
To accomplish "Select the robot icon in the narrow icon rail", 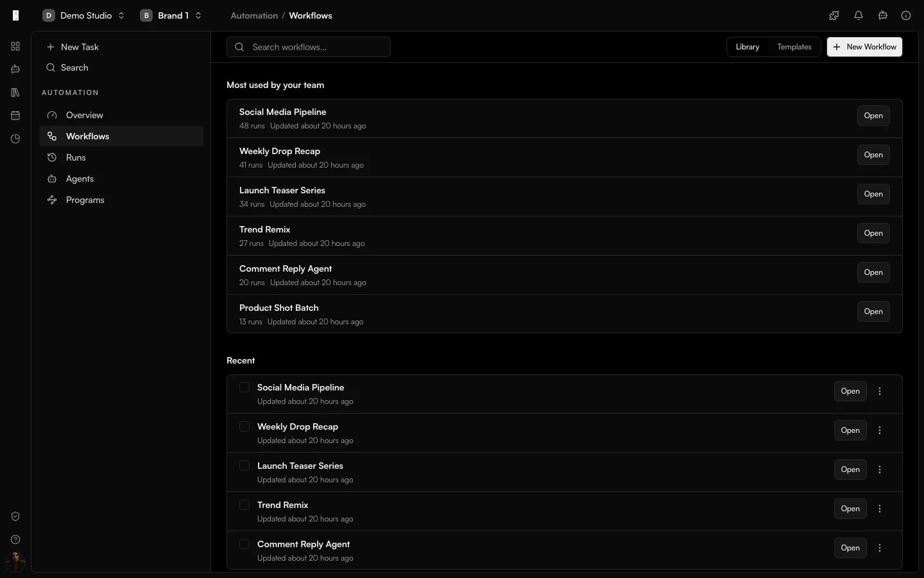I will click(x=15, y=69).
